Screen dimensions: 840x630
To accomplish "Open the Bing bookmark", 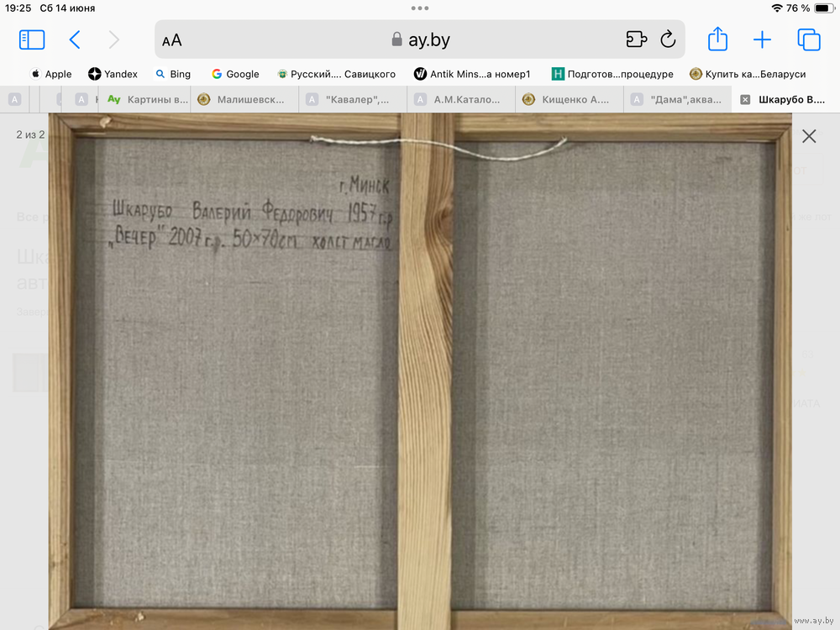I will click(x=173, y=74).
